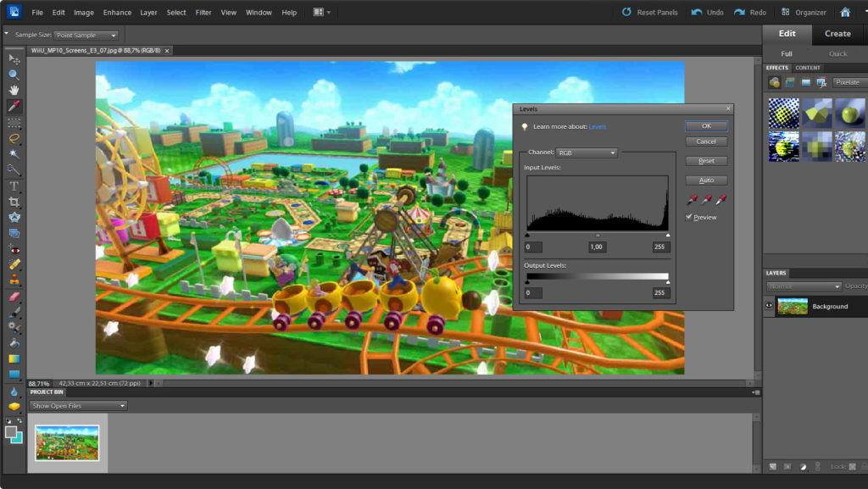Select the Zoom tool in toolbox
Viewport: 868px width, 489px height.
pyautogui.click(x=14, y=75)
